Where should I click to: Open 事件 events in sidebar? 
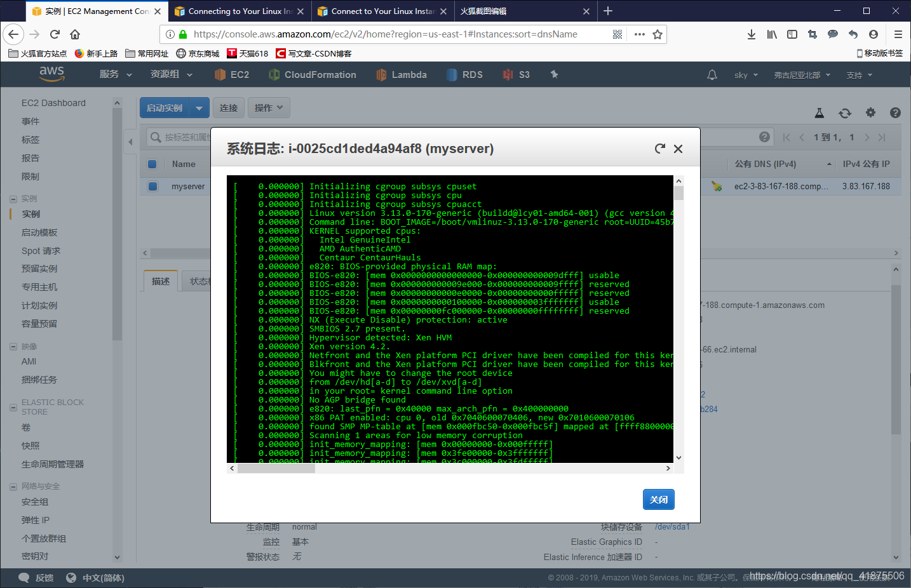[x=30, y=121]
